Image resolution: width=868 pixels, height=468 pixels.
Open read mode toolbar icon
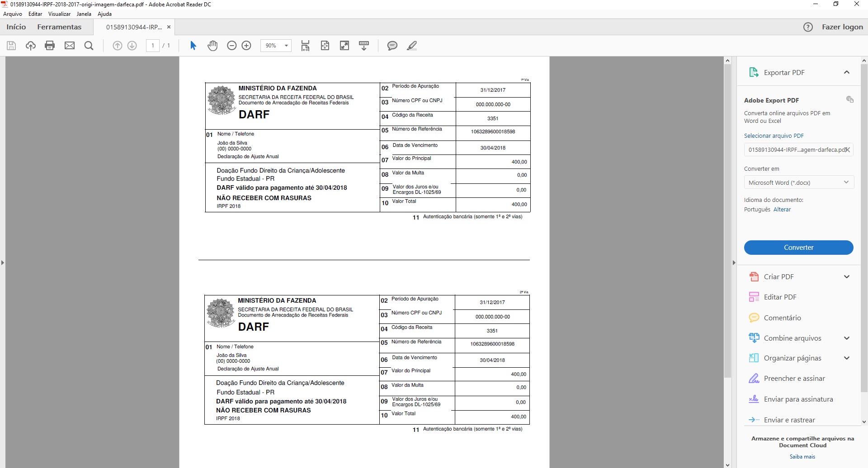point(364,46)
